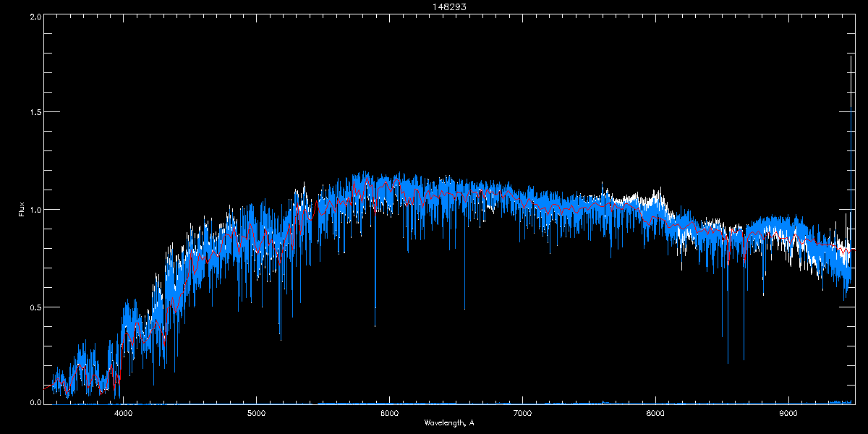This screenshot has height=434, width=868.
Task: Click the 7000 x-axis tick label
Action: (522, 414)
